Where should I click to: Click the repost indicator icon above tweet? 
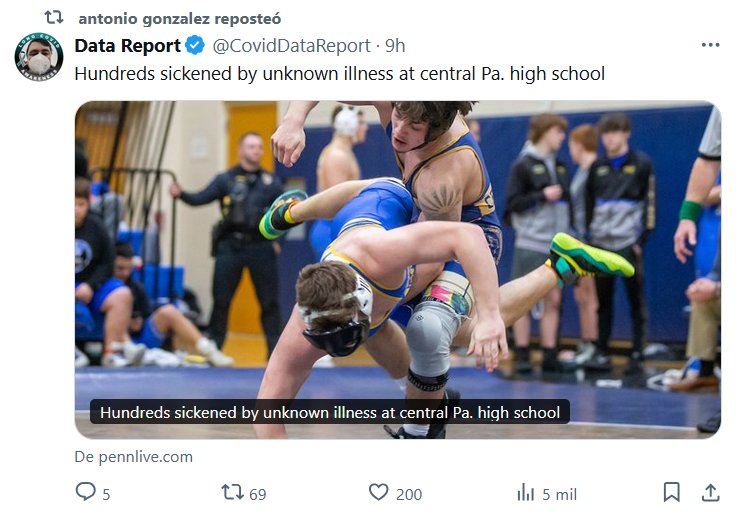(54, 18)
